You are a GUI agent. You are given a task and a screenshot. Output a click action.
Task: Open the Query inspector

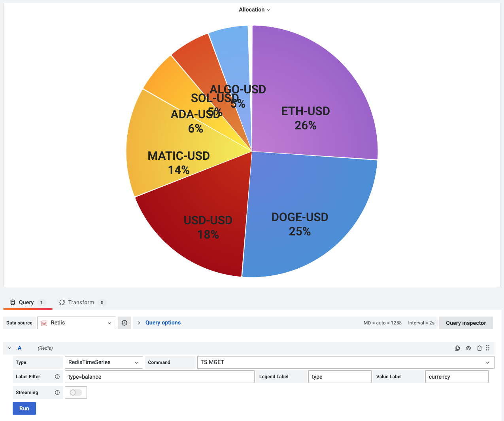tap(466, 322)
